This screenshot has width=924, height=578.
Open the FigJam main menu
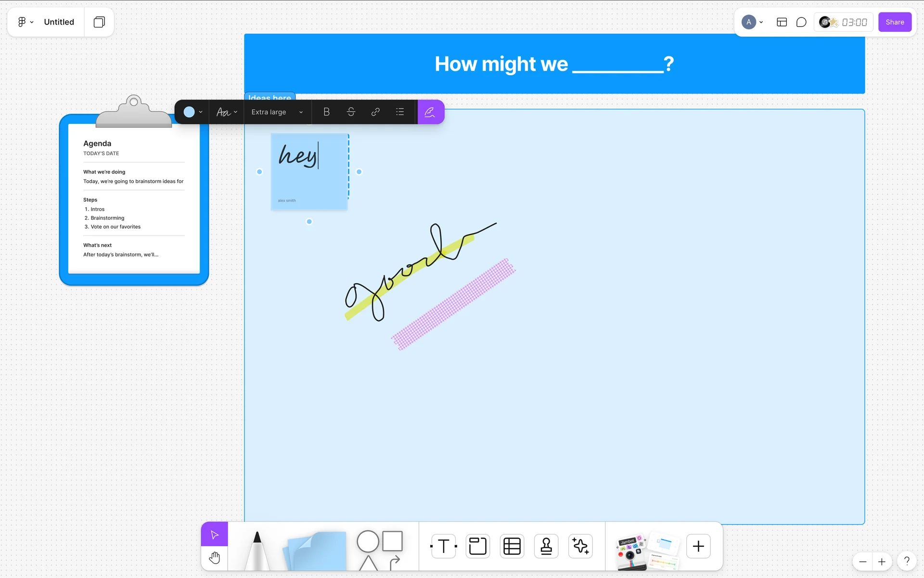25,22
